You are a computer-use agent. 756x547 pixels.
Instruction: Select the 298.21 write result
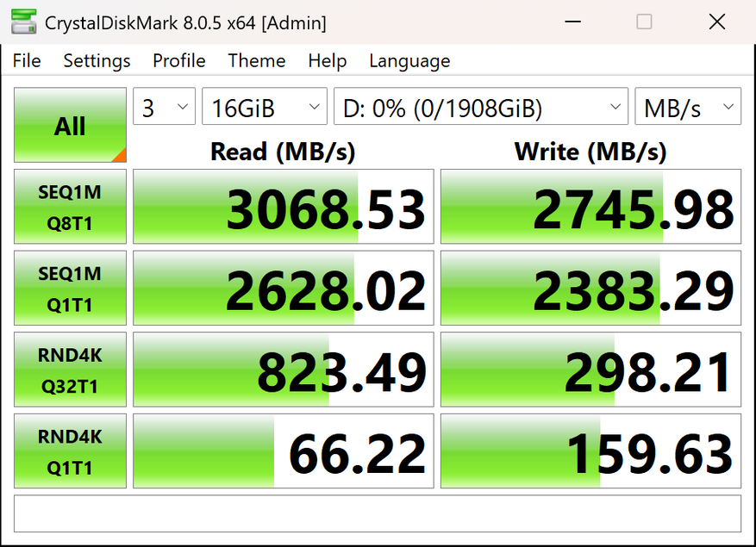pyautogui.click(x=591, y=370)
